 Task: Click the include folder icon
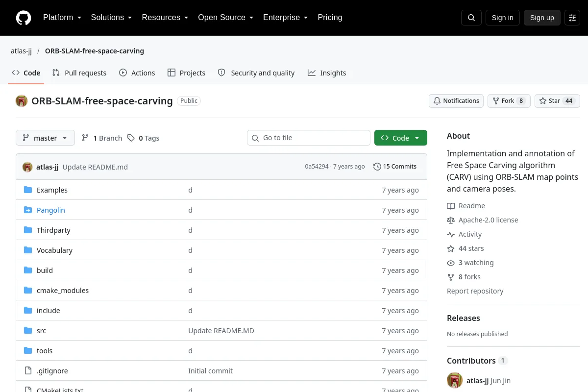(x=28, y=311)
